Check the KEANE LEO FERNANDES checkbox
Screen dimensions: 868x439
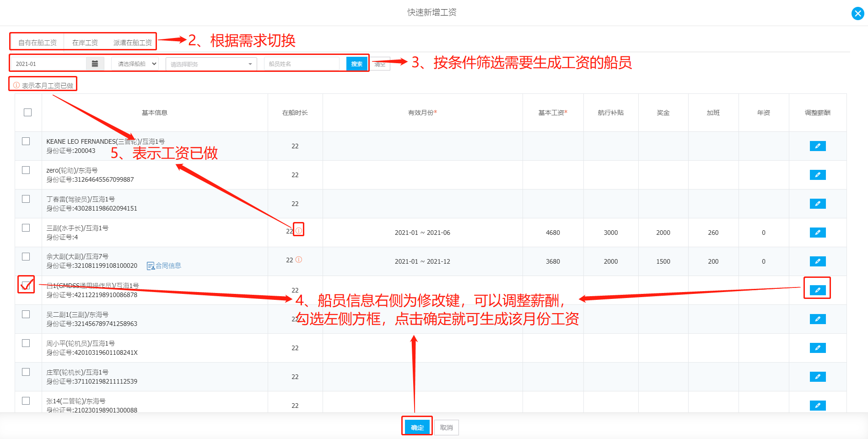pos(26,141)
